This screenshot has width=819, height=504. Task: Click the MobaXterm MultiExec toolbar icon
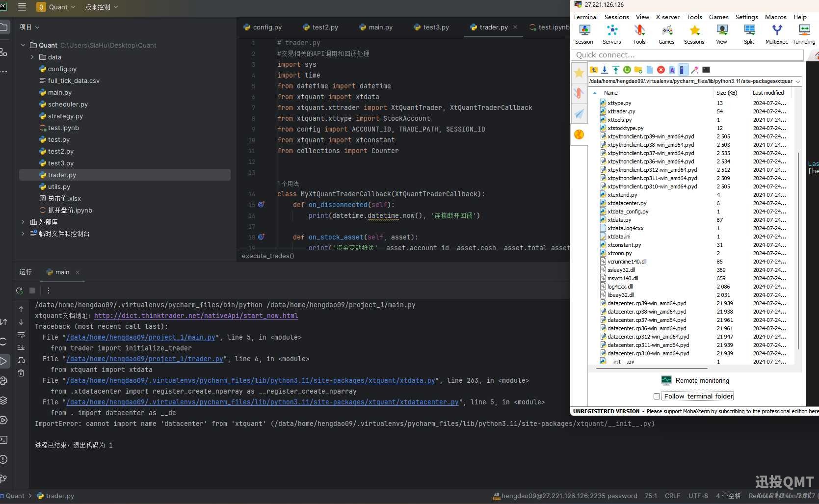[776, 34]
